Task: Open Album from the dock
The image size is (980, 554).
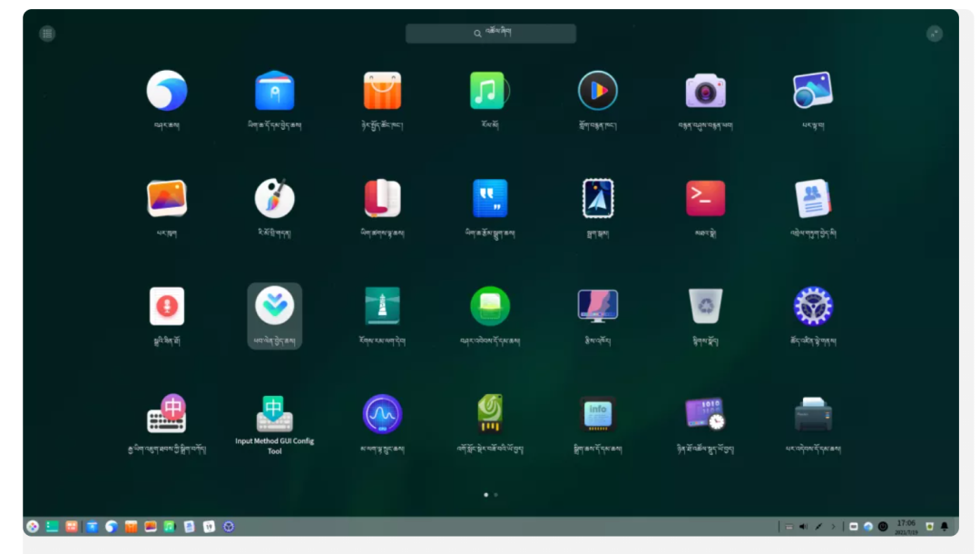Action: pos(151,527)
